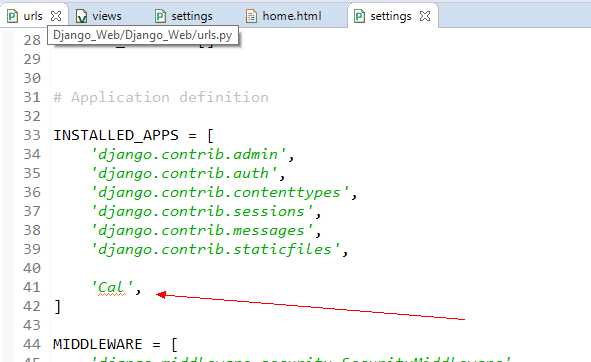Close the urls tab
Screen dimensions: 591x362
pos(56,16)
